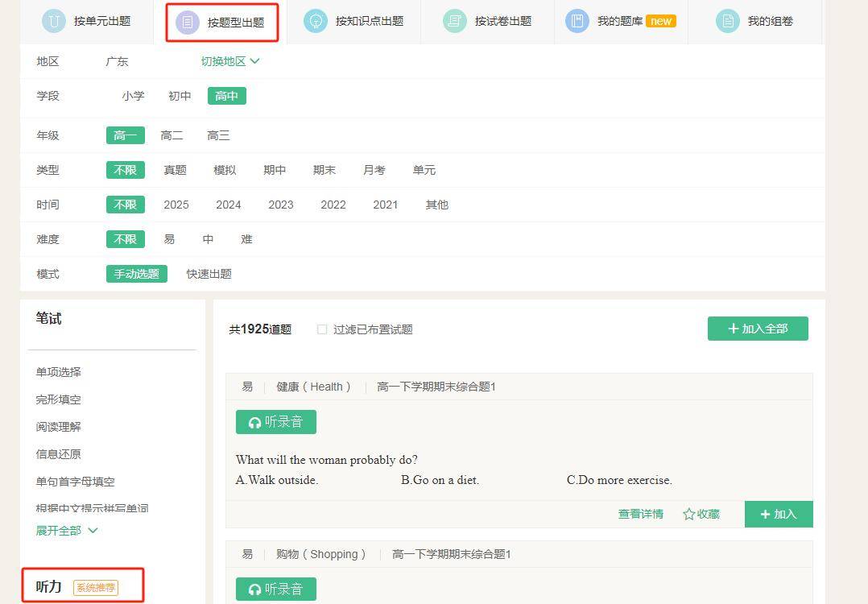The image size is (868, 604).
Task: Click the 按试卷出题 paper icon
Action: pos(455,21)
